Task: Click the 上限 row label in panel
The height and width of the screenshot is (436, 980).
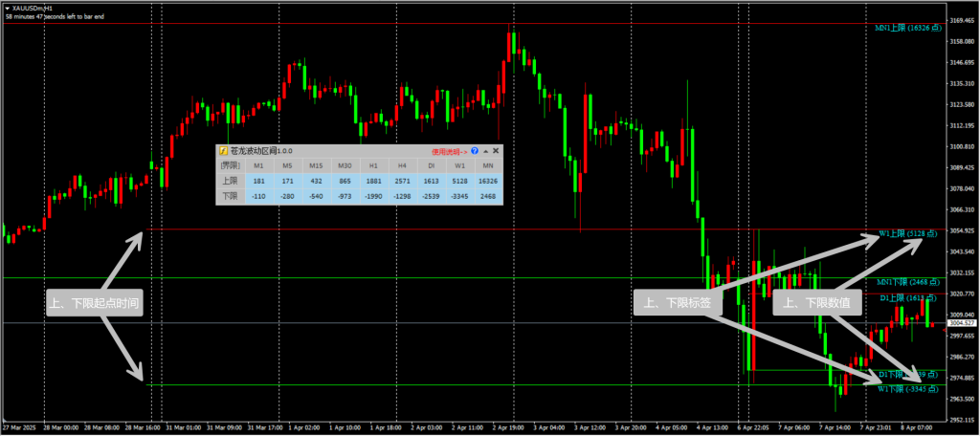Action: (229, 181)
